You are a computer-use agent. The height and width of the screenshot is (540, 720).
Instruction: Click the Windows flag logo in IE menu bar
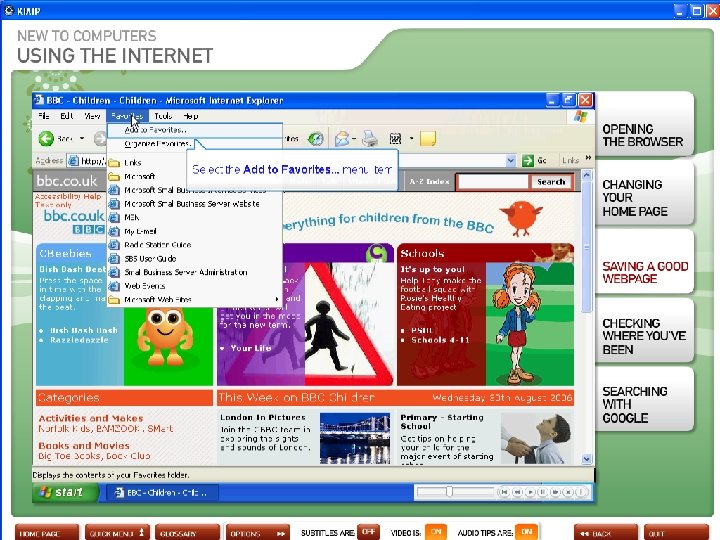coord(580,116)
